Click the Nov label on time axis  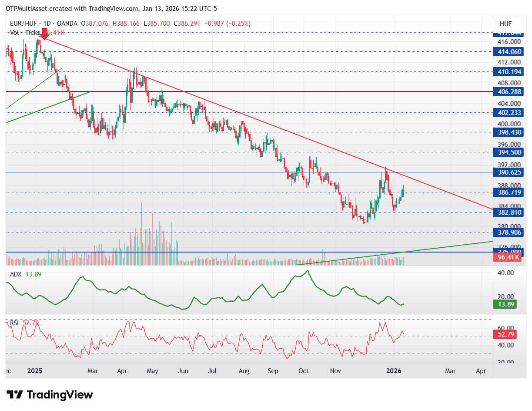335,371
